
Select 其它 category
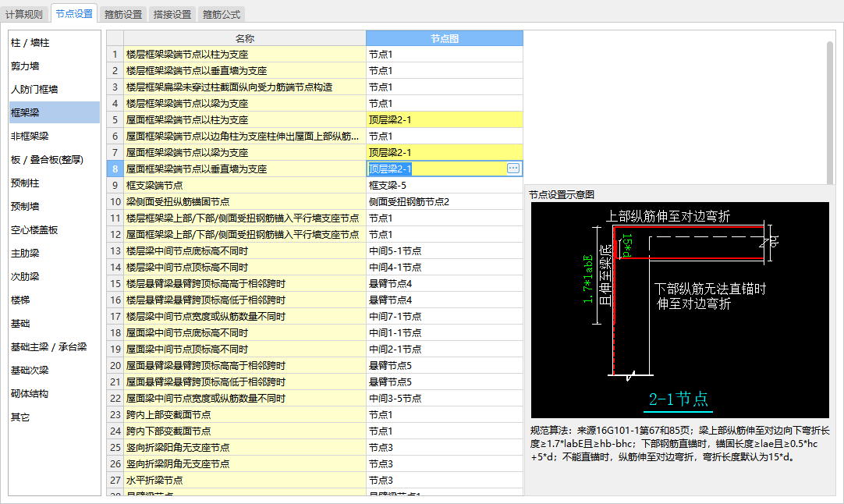55,417
